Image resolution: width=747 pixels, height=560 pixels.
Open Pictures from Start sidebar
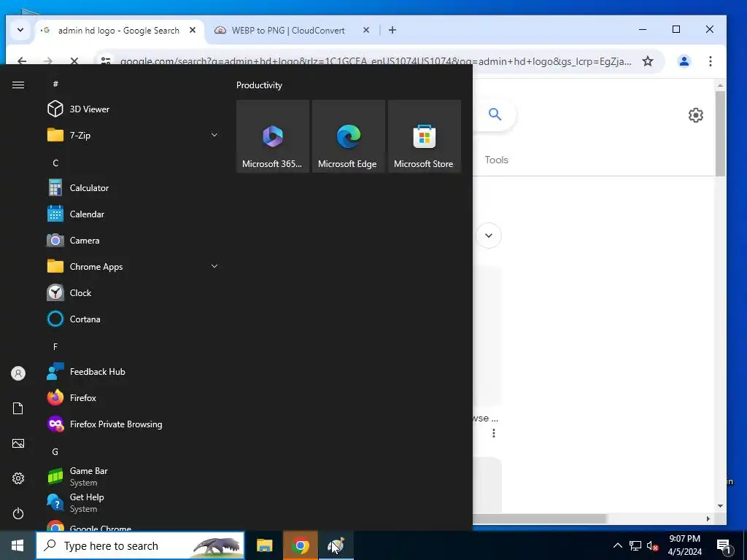point(18,443)
